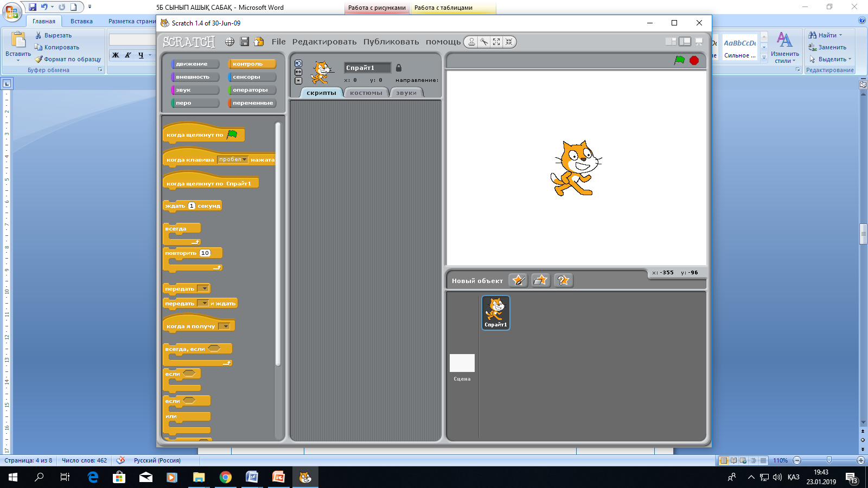Save the Scratch project with floppy icon
Image resolution: width=868 pixels, height=488 pixels.
pyautogui.click(x=245, y=42)
